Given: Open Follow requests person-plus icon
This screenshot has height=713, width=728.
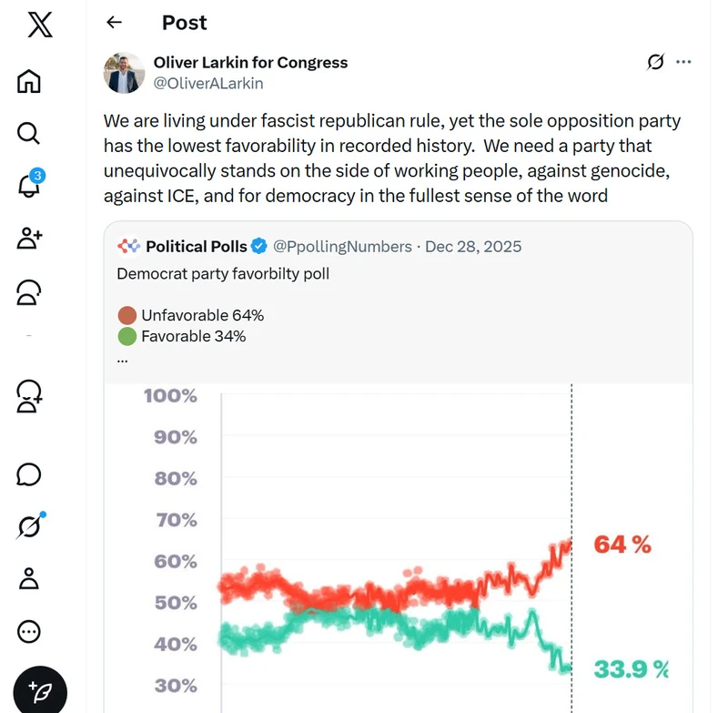Looking at the screenshot, I should (30, 239).
